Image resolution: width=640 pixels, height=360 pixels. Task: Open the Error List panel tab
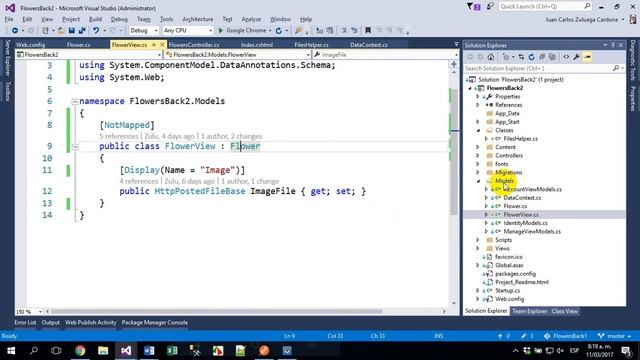point(25,322)
